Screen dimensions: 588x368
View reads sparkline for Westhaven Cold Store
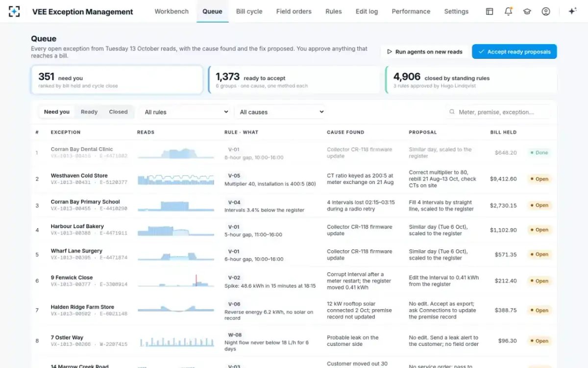click(x=176, y=179)
